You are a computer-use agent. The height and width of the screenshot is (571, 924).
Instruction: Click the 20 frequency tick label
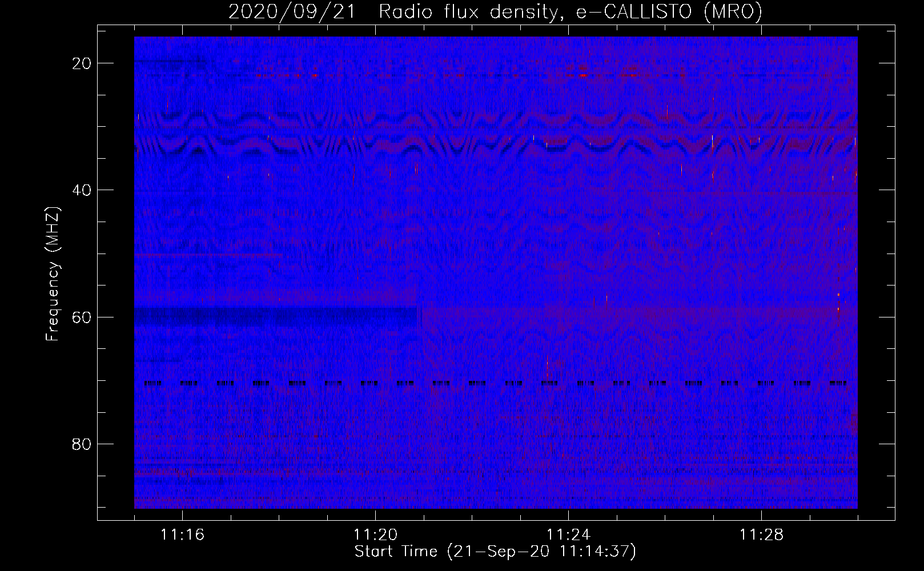coord(82,63)
